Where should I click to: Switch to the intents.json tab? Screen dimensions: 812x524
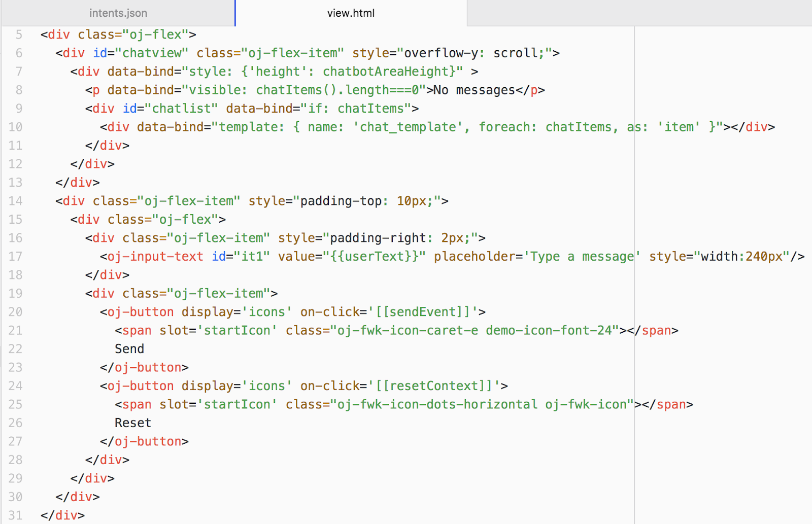118,13
